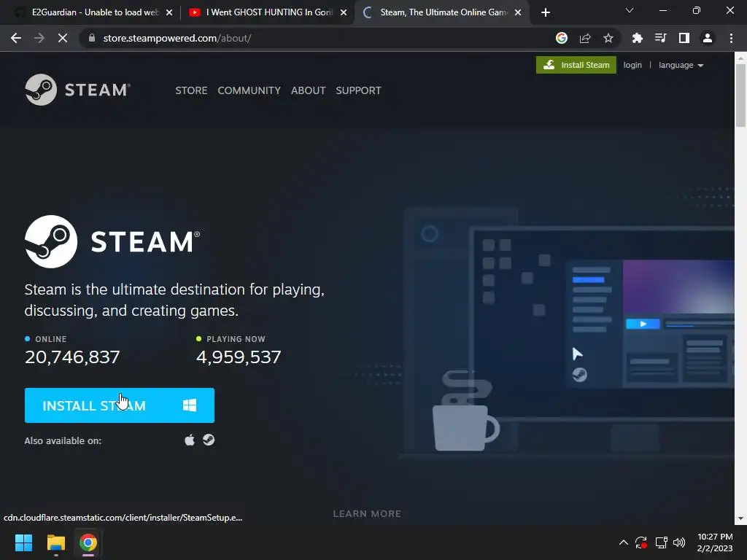Open the media controls icon

coord(661,38)
